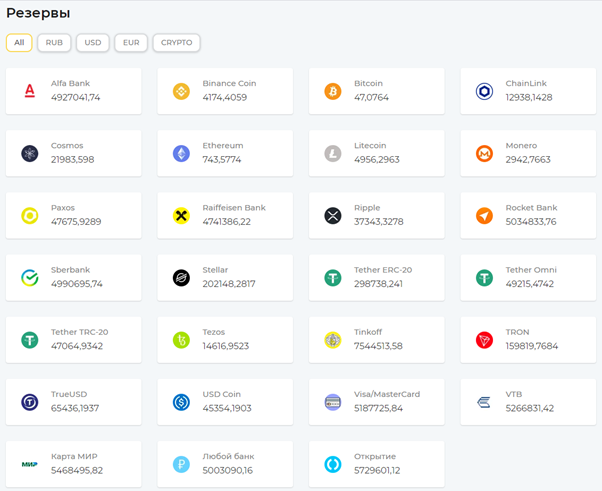The width and height of the screenshot is (602, 491).
Task: Select ChainLink value 12938,1428
Action: (x=529, y=98)
